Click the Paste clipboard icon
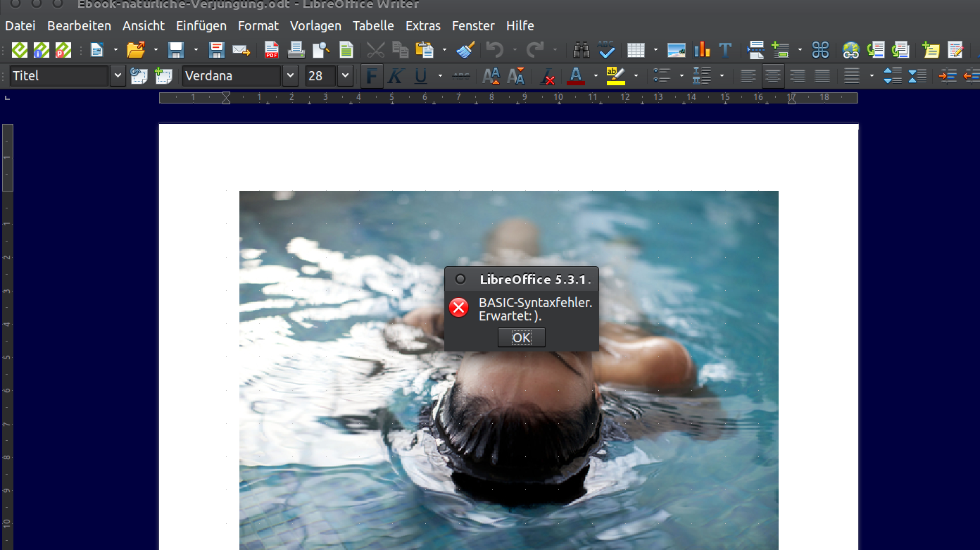 (425, 50)
